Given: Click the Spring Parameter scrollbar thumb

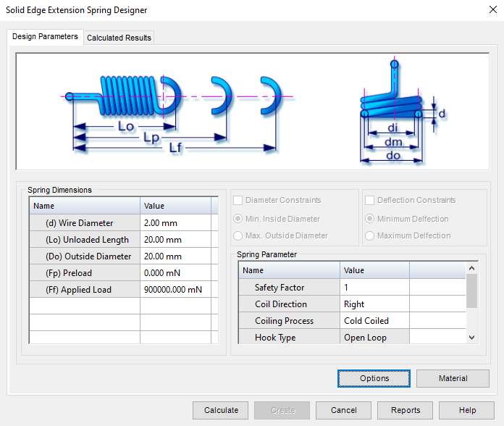Looking at the screenshot, I should [x=471, y=291].
